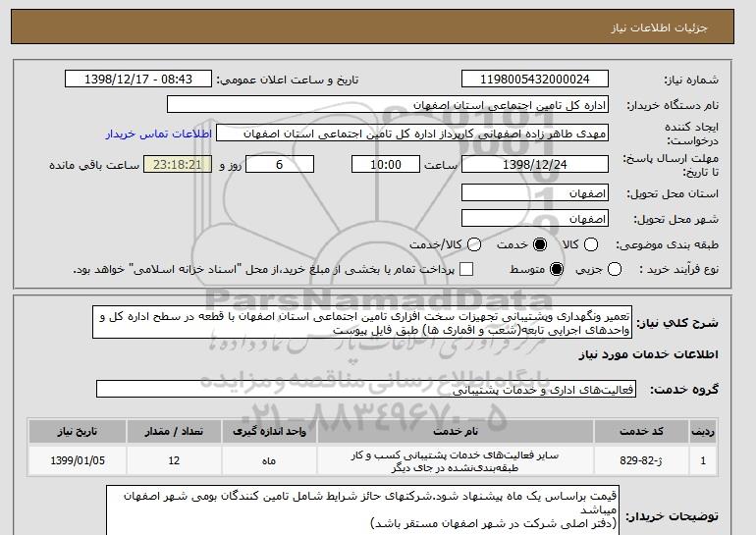Click the نوع فرآیند خرید label
The height and width of the screenshot is (535, 756).
pyautogui.click(x=678, y=269)
